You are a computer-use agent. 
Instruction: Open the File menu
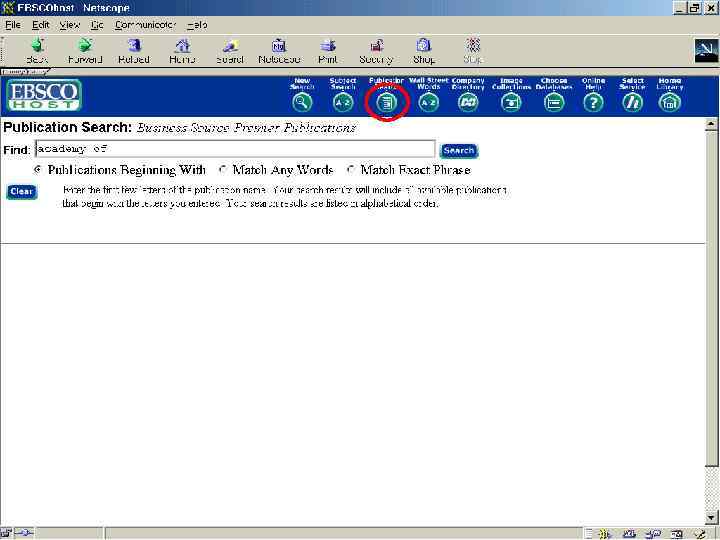[x=12, y=25]
